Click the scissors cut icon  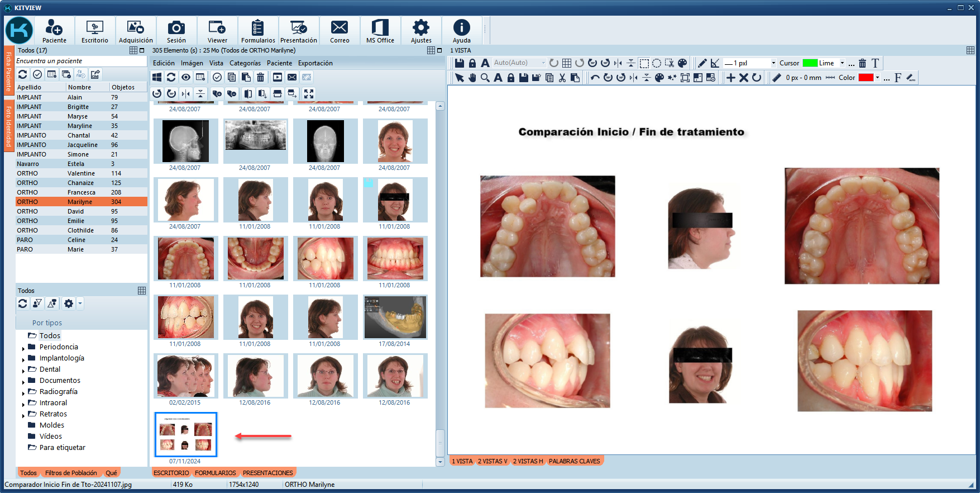coord(562,78)
